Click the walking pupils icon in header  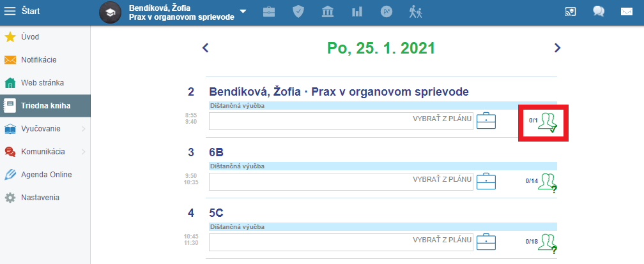(416, 11)
